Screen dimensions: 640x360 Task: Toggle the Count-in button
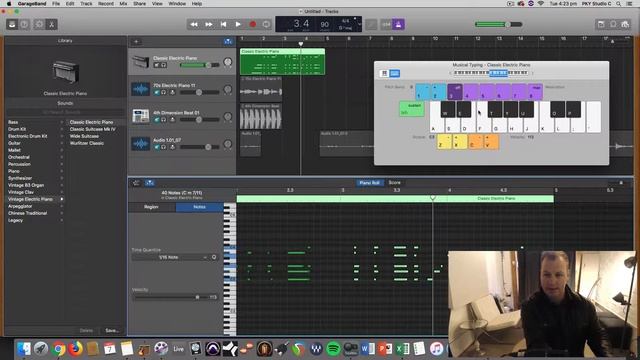pos(386,24)
